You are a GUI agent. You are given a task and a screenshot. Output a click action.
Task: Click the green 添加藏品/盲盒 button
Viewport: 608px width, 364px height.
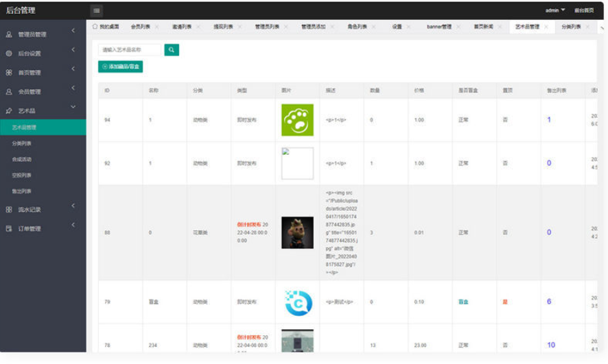[121, 66]
